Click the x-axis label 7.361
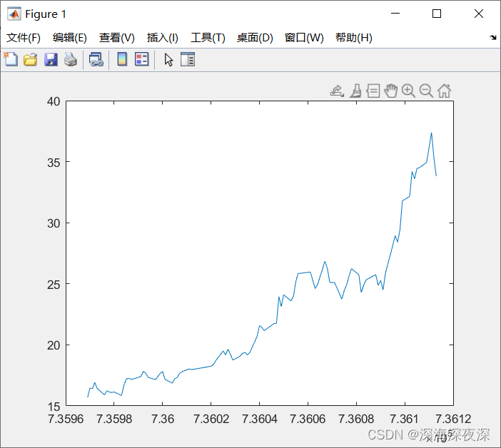 tap(404, 419)
